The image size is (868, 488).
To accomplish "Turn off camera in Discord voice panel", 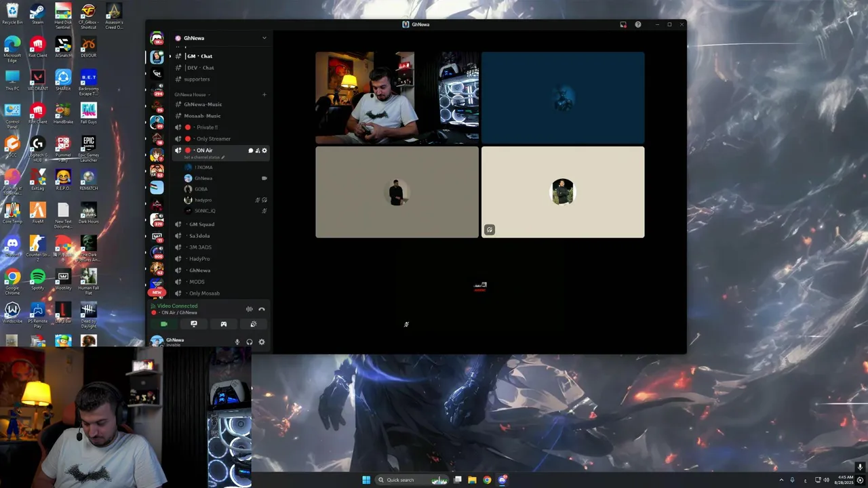I will (x=164, y=324).
